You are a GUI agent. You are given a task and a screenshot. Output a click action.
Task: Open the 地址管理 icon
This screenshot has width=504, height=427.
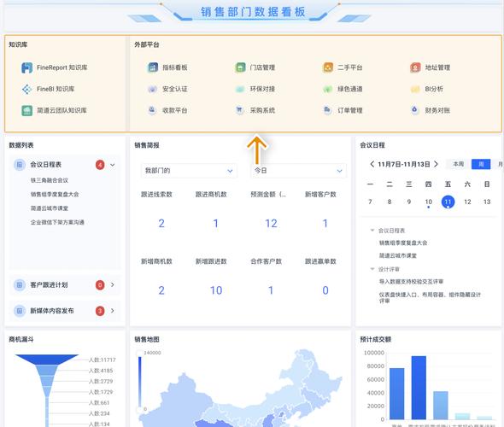click(415, 67)
